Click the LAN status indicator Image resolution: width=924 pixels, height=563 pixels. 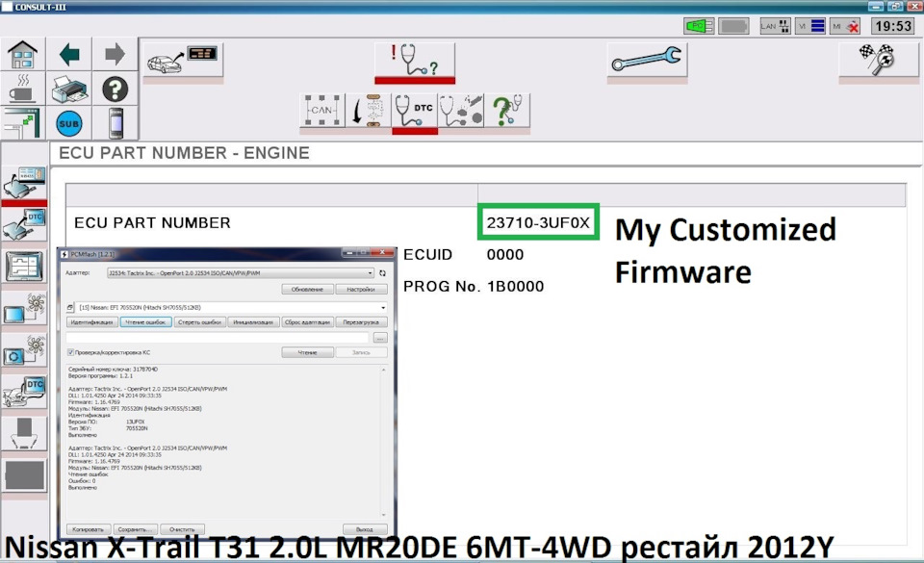pyautogui.click(x=775, y=26)
